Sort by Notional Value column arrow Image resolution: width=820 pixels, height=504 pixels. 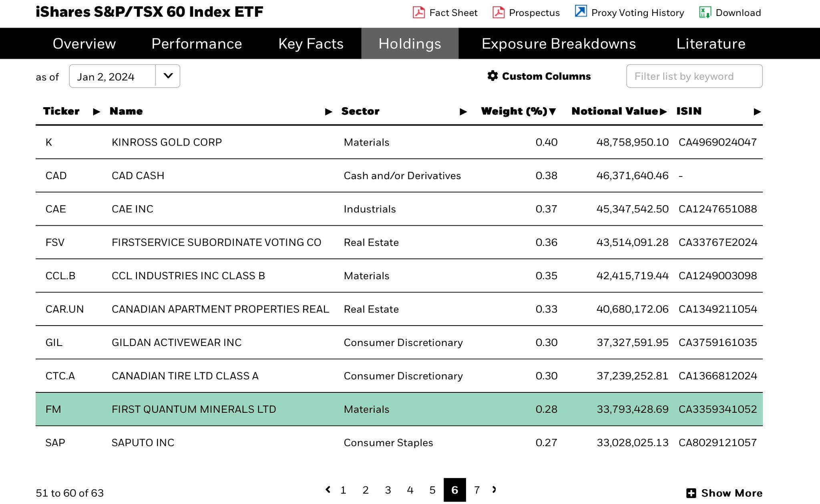pos(663,112)
